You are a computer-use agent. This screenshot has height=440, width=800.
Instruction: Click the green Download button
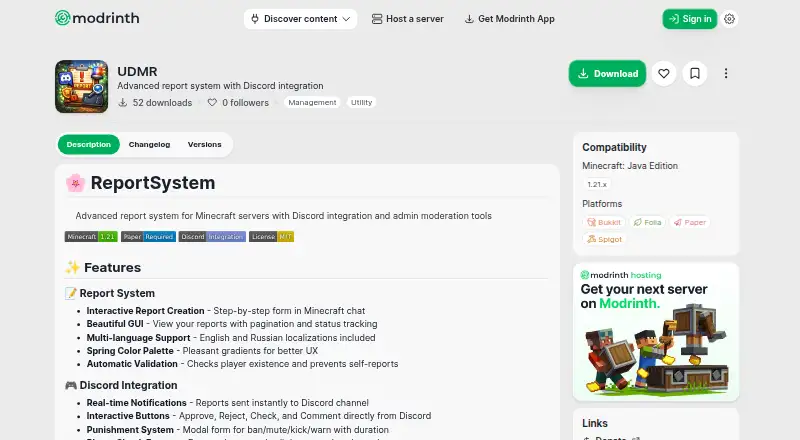(607, 74)
